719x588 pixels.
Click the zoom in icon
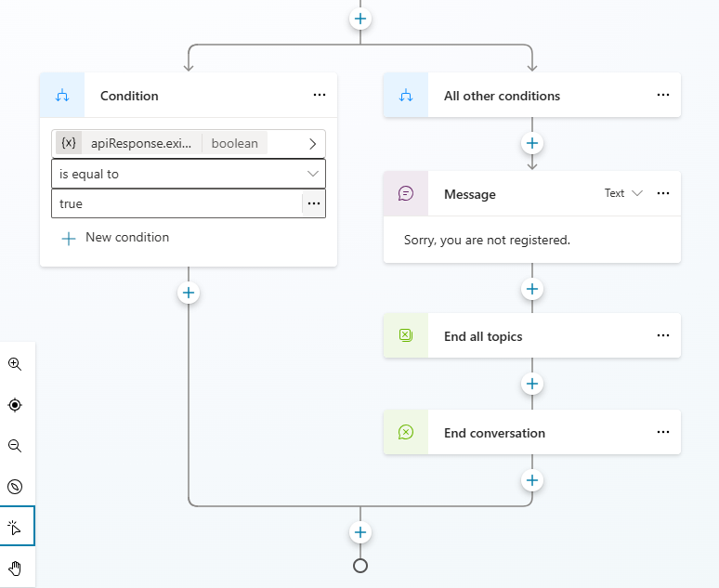coord(15,364)
